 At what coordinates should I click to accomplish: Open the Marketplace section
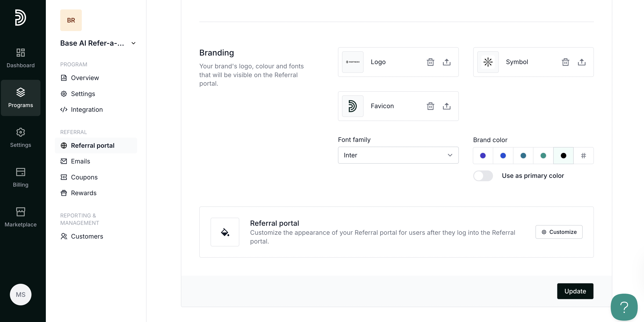(20, 217)
